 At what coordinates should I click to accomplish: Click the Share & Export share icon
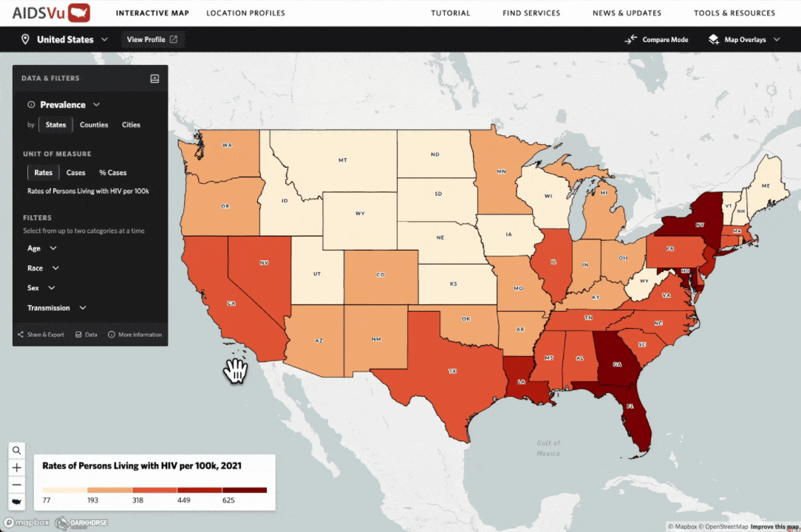click(x=21, y=335)
